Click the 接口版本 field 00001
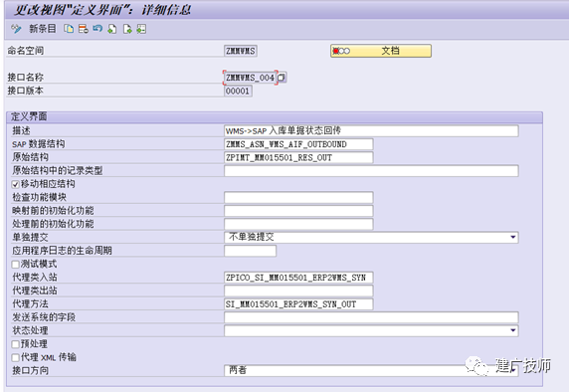Screen dimensions: 569x392 tap(238, 91)
